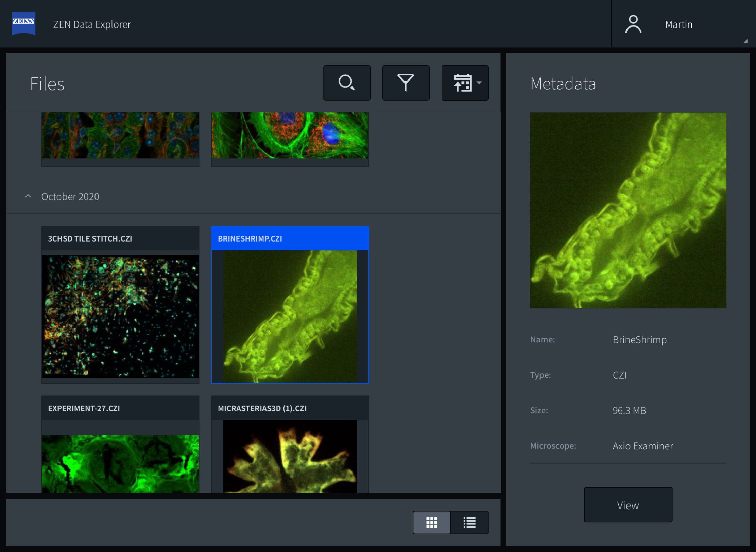Switch to list view
The height and width of the screenshot is (552, 756).
point(469,522)
